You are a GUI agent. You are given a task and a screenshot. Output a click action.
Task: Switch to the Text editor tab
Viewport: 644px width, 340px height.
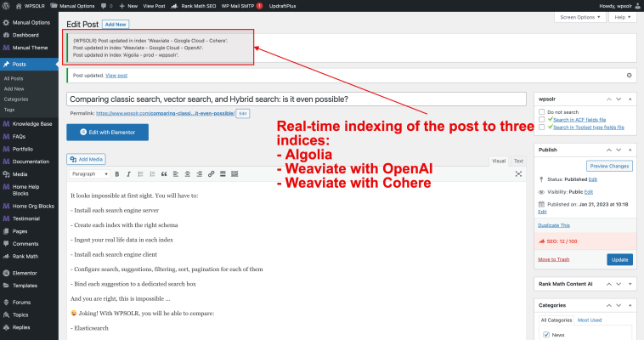pyautogui.click(x=518, y=161)
